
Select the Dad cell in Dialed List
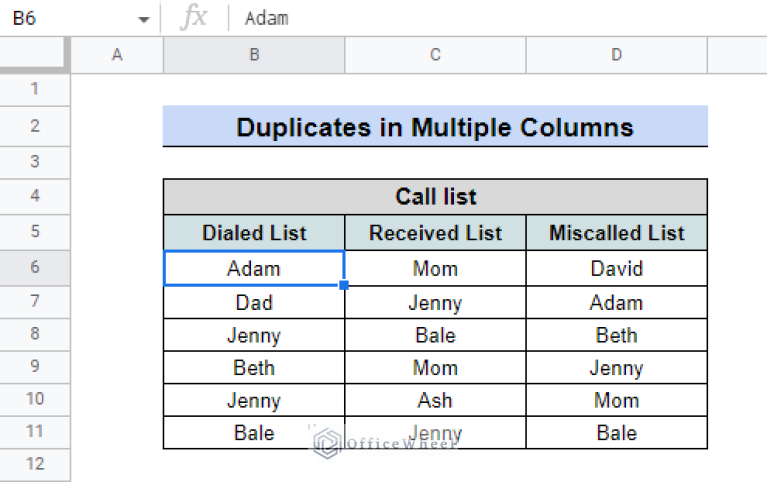[254, 302]
